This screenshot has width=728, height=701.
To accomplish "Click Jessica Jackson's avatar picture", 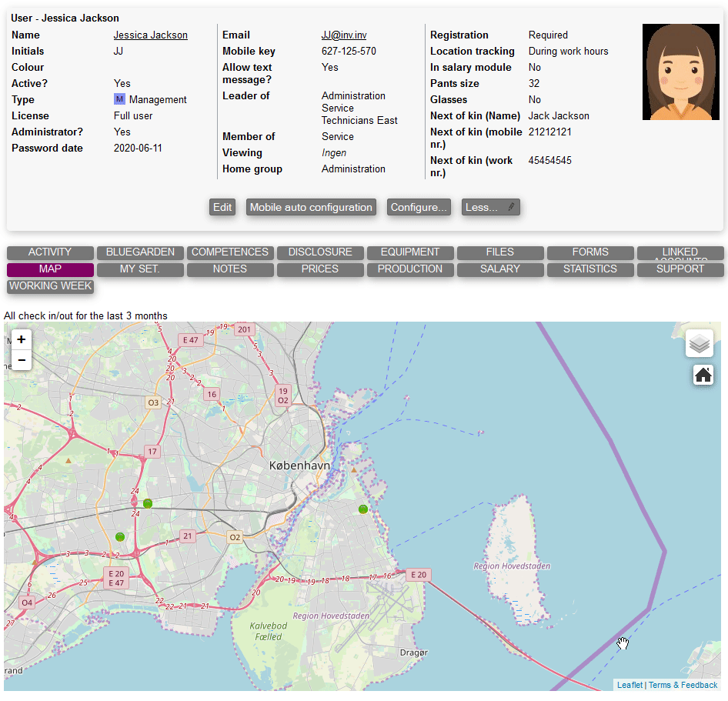I will coord(675,72).
